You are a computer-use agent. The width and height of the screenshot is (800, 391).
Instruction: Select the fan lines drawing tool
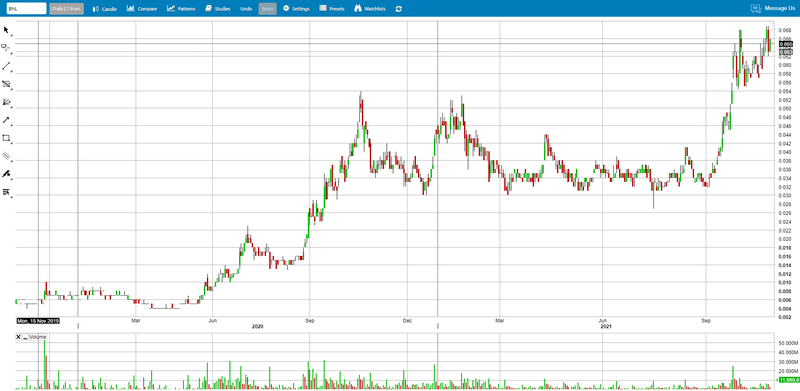pos(6,102)
